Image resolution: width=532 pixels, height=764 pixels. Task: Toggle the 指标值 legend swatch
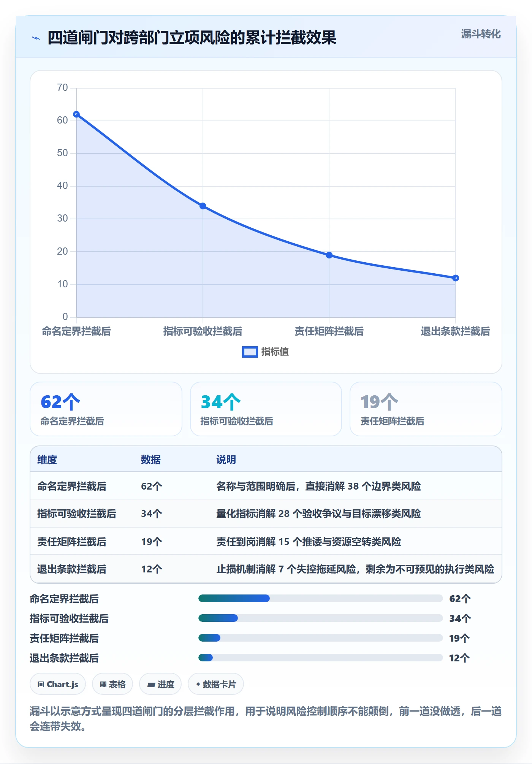[250, 352]
